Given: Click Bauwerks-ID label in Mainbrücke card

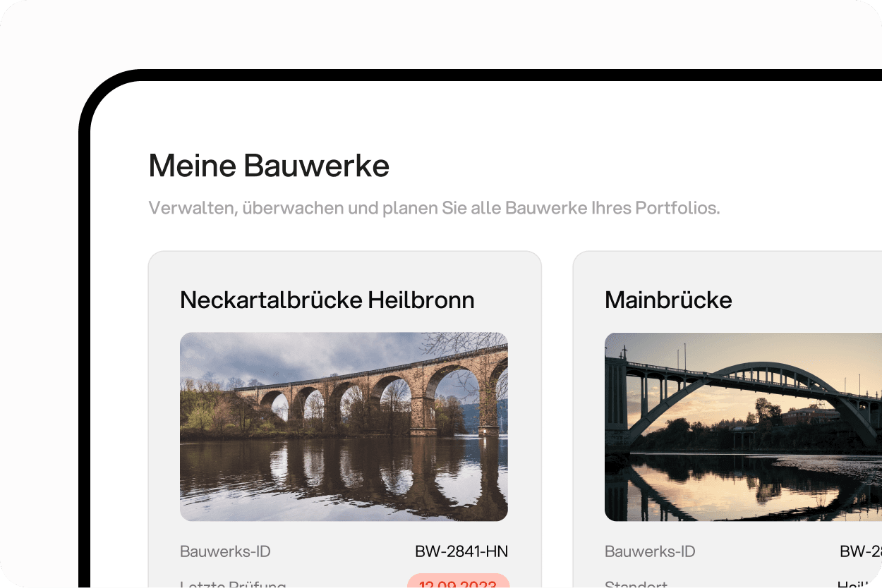Looking at the screenshot, I should [x=650, y=551].
